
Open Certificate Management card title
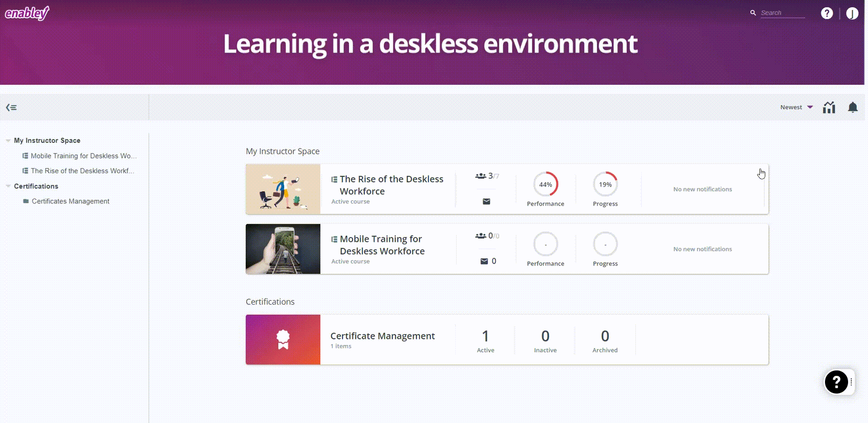click(382, 336)
